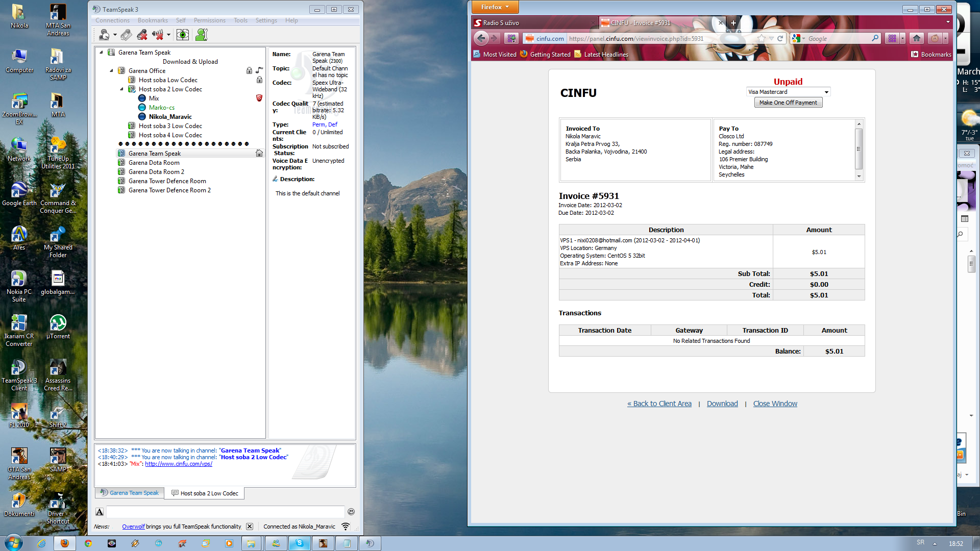The width and height of the screenshot is (980, 551).
Task: Click the Away status toolbar icon
Action: (x=105, y=35)
